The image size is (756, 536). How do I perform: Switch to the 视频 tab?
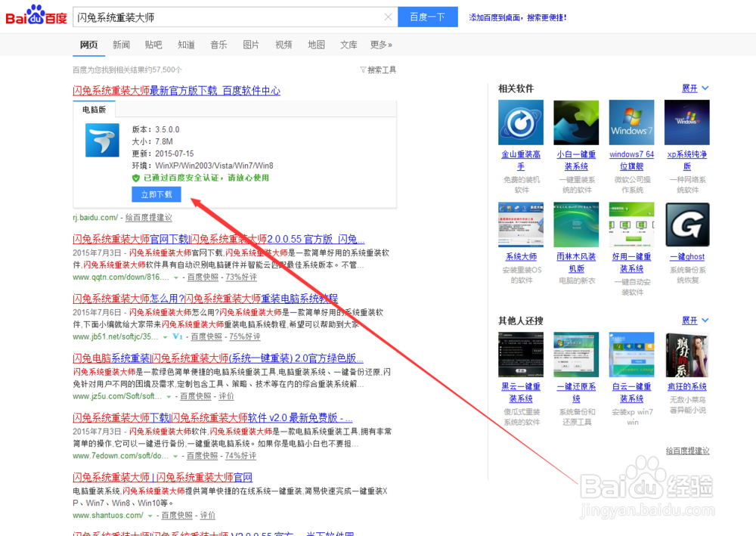[x=283, y=45]
